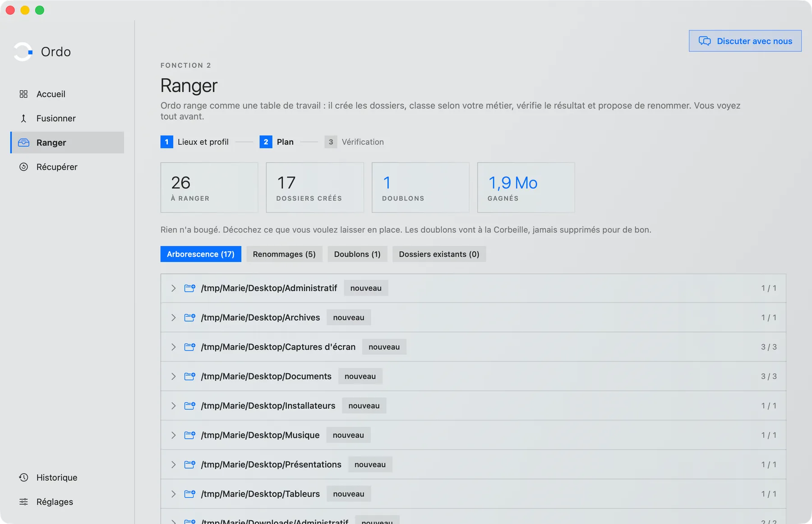Screen dimensions: 812x524
Task: Click the new-folder icon for Administratif row
Action: (x=189, y=288)
